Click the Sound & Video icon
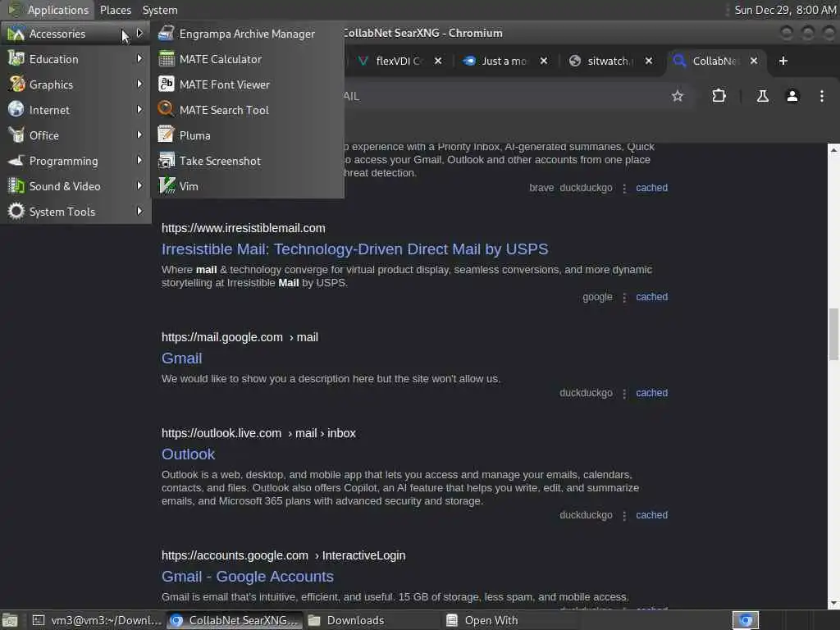 tap(16, 186)
